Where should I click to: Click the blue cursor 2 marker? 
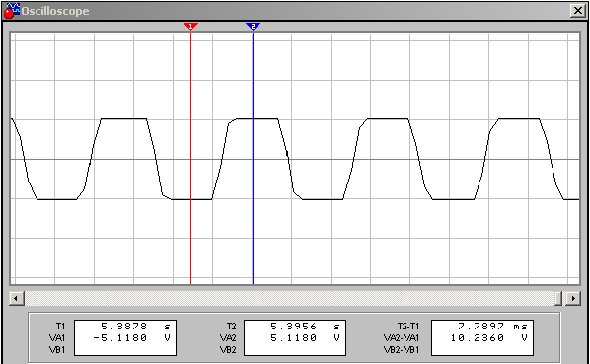pos(253,26)
